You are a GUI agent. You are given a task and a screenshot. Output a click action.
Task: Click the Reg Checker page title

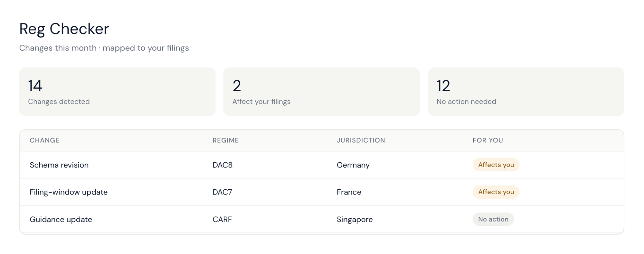[x=64, y=29]
